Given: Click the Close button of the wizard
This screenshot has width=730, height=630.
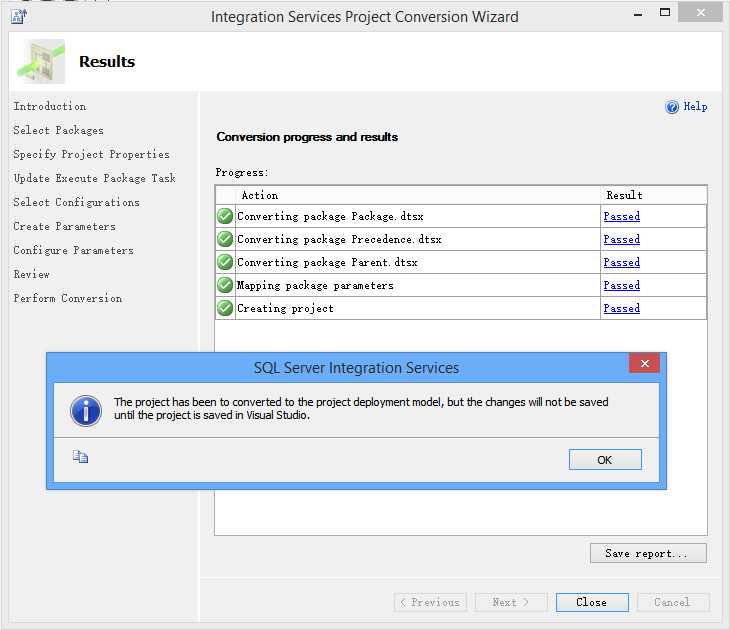Looking at the screenshot, I should pos(592,602).
